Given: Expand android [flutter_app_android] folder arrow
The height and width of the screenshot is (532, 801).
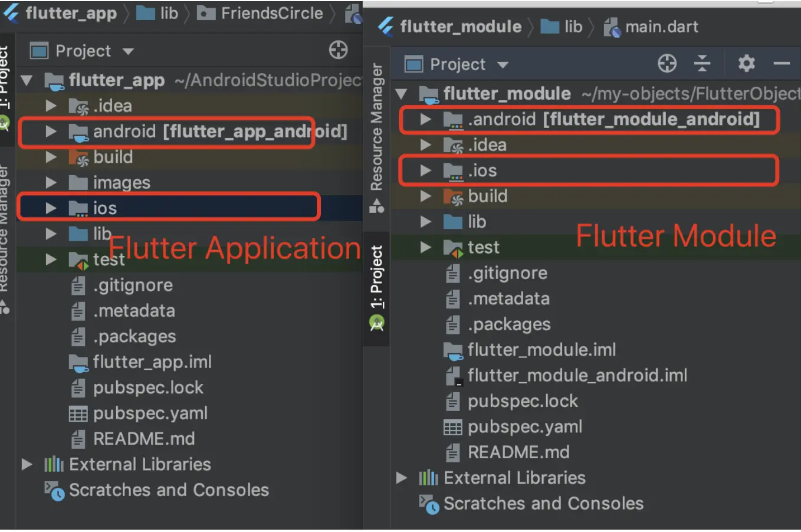Looking at the screenshot, I should click(51, 131).
